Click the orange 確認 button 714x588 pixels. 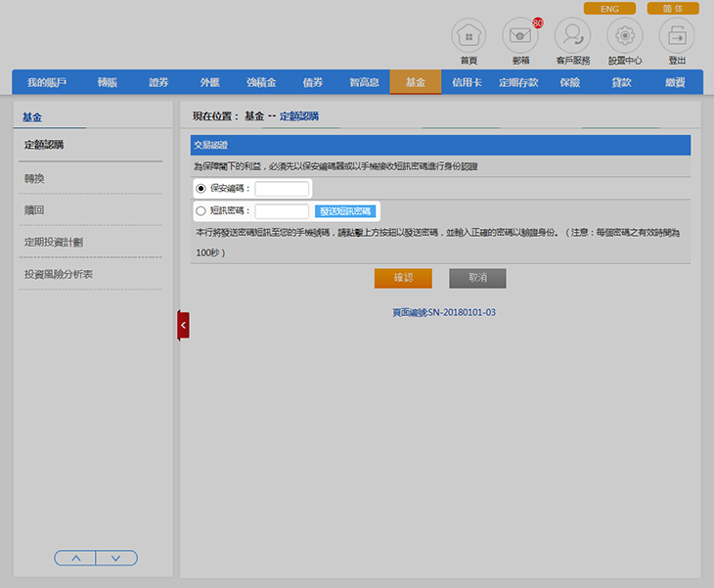[x=402, y=278]
